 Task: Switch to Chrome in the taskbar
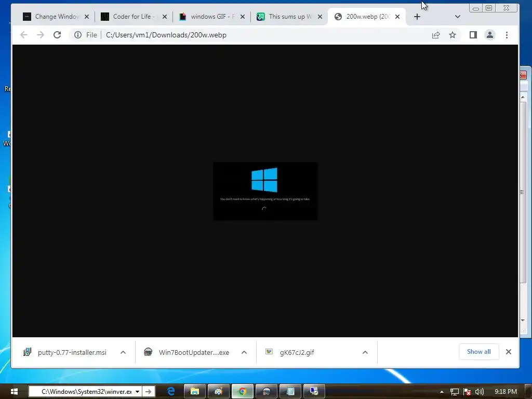242,392
